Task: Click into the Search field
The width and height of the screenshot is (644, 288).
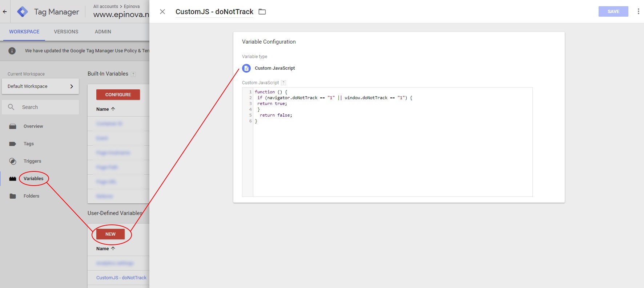Action: pyautogui.click(x=47, y=107)
